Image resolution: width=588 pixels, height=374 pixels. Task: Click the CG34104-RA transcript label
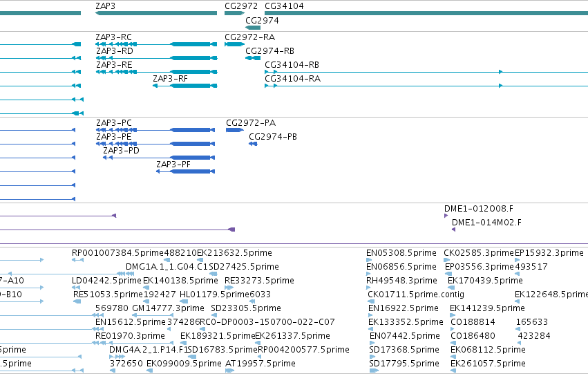click(x=292, y=79)
